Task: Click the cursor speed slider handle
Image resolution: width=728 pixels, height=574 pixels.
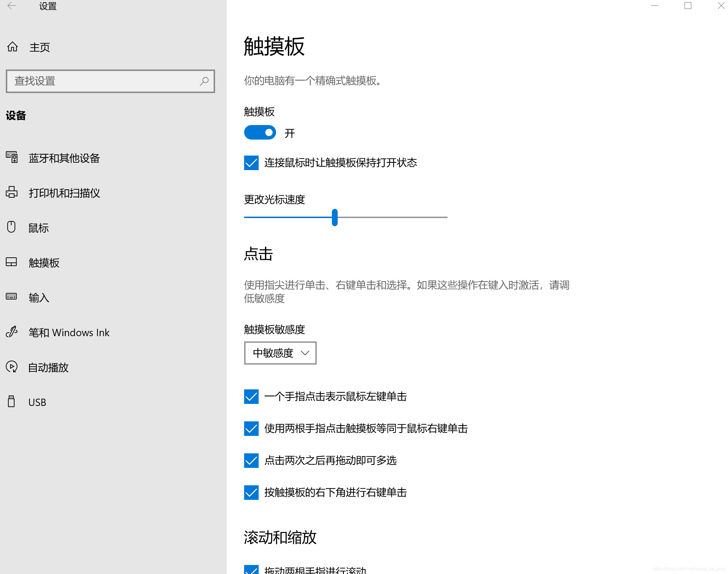Action: (335, 218)
